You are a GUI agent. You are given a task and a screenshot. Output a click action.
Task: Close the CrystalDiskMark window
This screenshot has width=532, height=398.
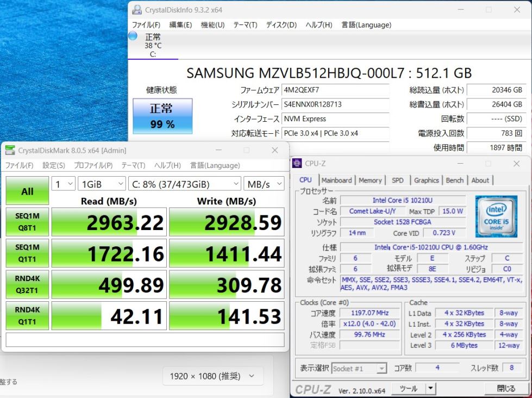pyautogui.click(x=275, y=150)
